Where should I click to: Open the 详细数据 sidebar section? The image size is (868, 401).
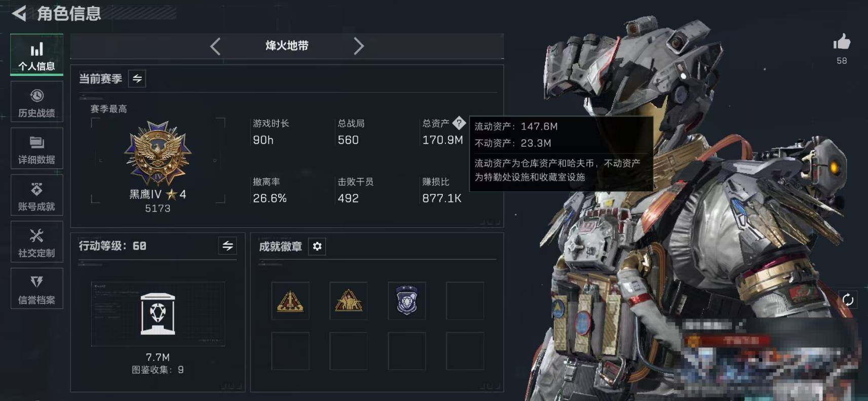[x=36, y=148]
